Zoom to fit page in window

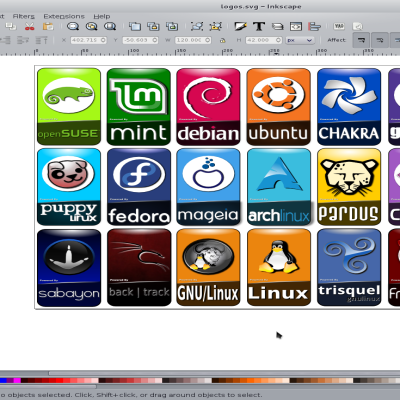click(x=110, y=26)
